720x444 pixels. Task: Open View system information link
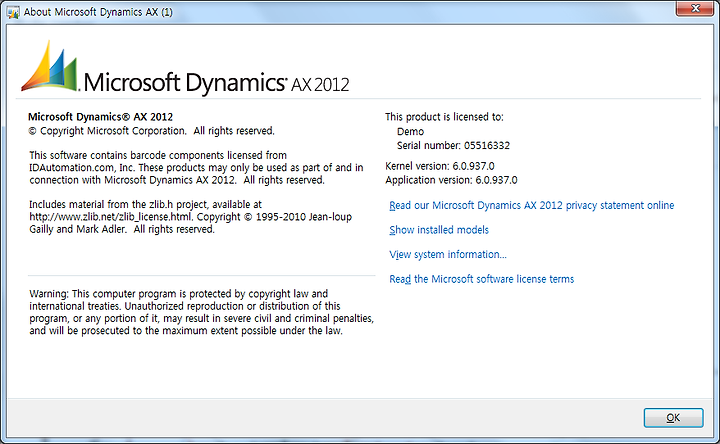click(x=448, y=254)
